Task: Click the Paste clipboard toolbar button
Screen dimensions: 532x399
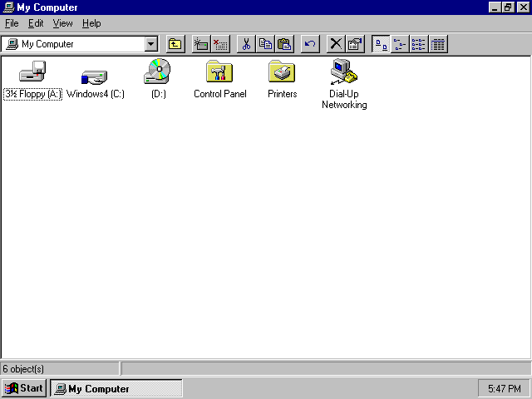Action: [284, 44]
